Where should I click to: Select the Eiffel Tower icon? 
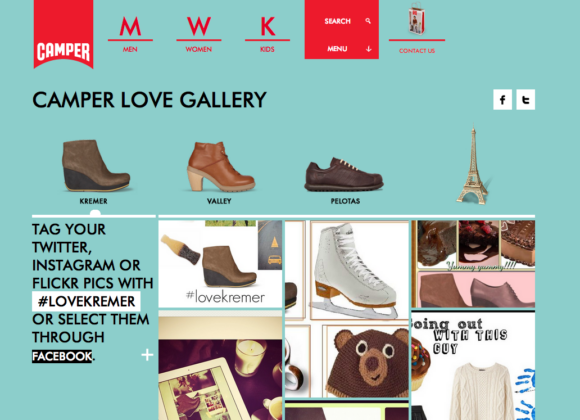pos(472,165)
